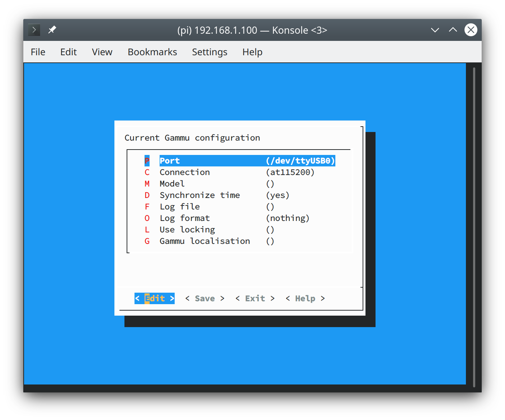The width and height of the screenshot is (505, 420).
Task: Select the Save button in dialog
Action: [205, 298]
